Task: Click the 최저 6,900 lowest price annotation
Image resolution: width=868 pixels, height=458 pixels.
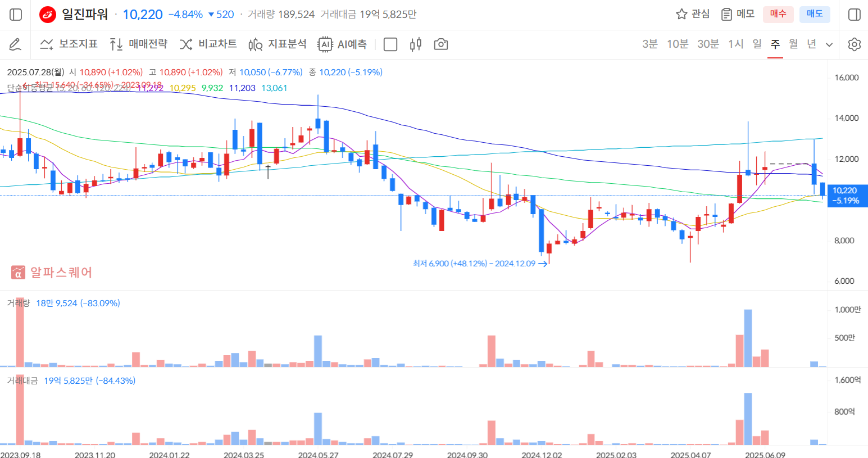Action: coord(480,264)
